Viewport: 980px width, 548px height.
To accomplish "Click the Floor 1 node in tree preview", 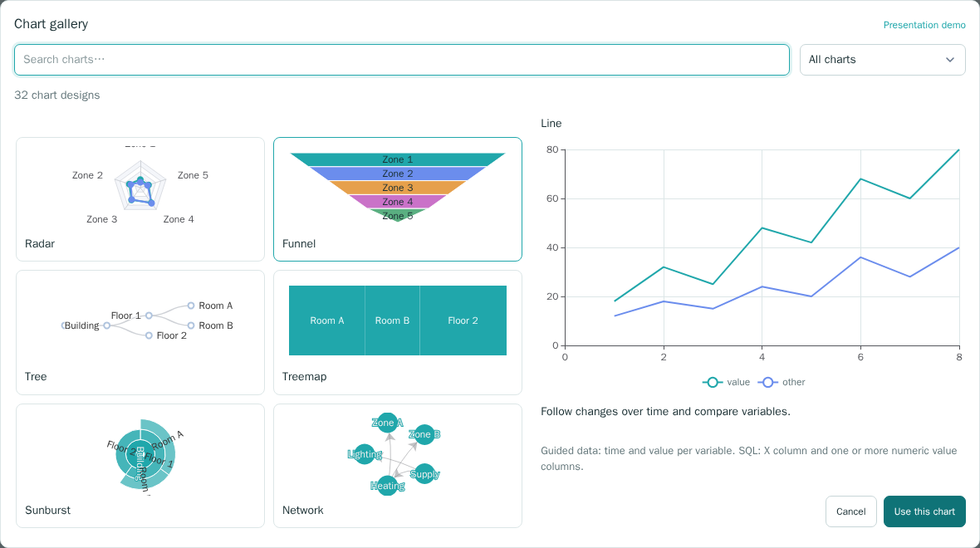I will pos(149,316).
